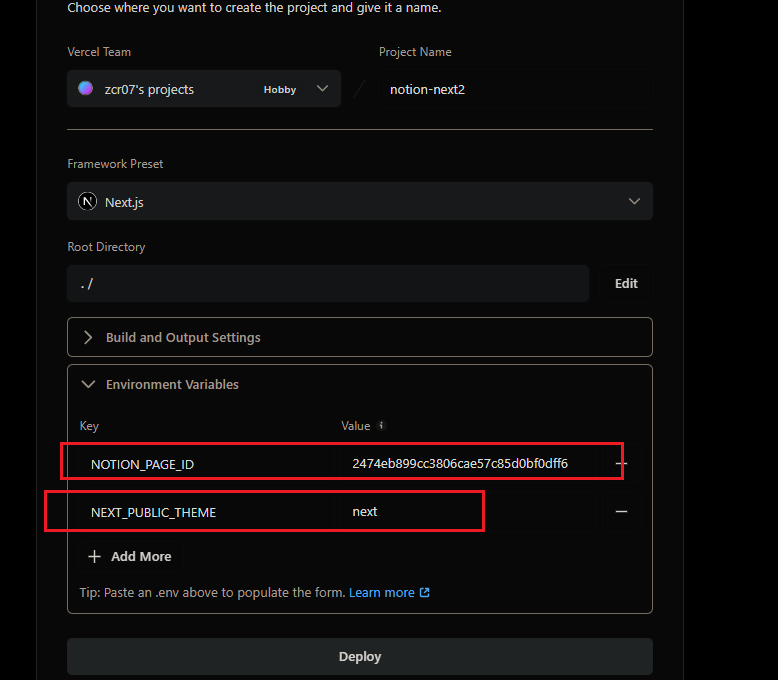
Task: Open the Learn more link
Action: coord(389,592)
